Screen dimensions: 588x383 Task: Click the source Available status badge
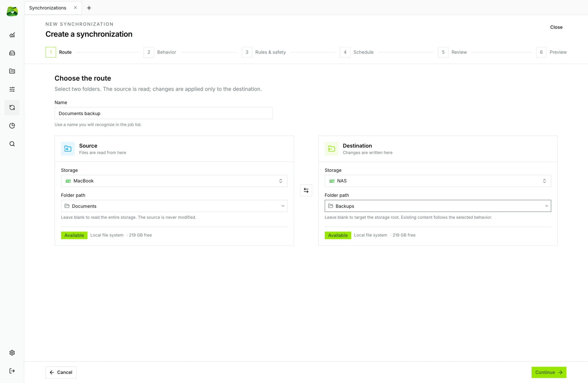(x=74, y=235)
